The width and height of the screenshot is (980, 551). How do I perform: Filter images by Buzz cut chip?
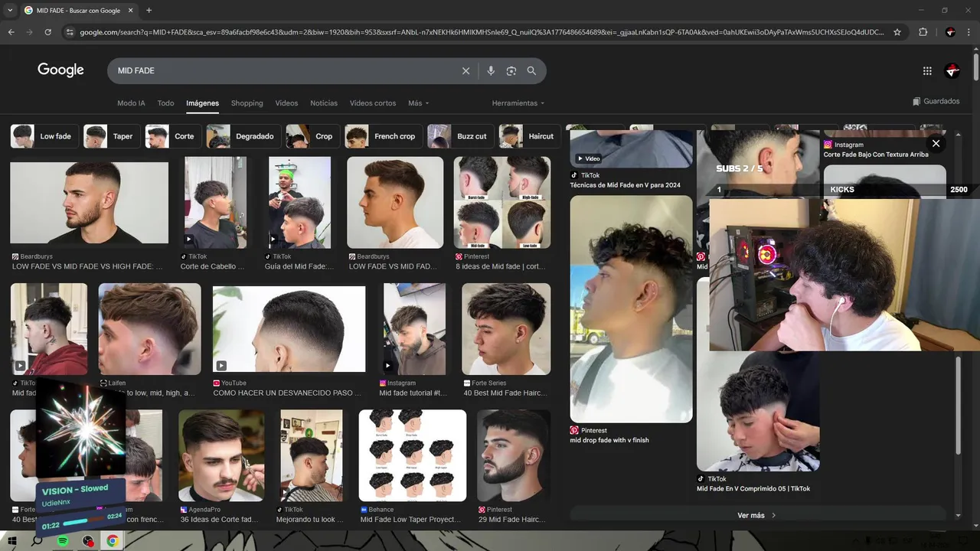460,136
